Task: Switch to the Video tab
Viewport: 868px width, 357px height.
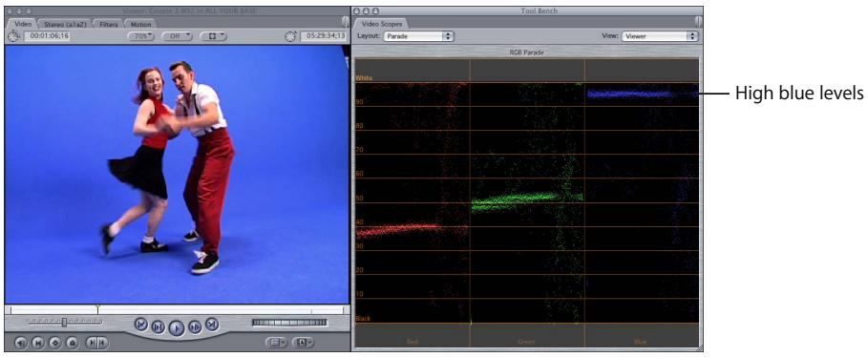Action: click(23, 24)
